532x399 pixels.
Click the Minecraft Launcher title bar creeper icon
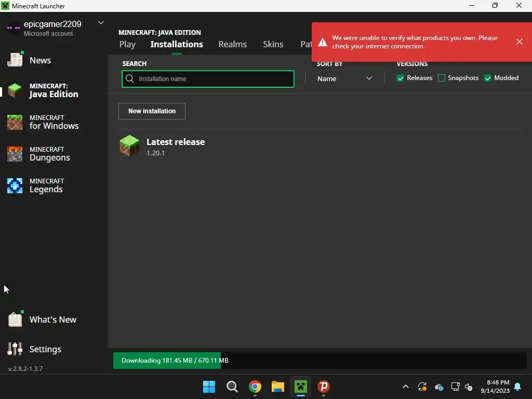click(x=5, y=6)
